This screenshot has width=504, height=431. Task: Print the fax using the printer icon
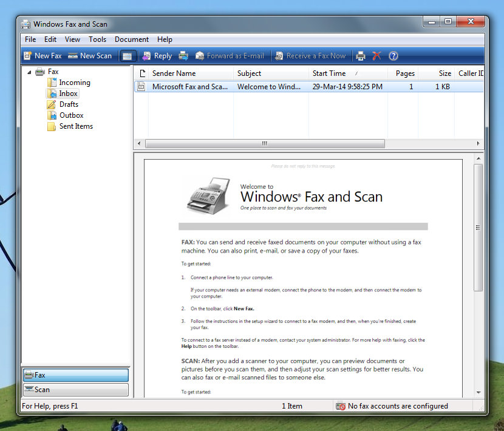(x=361, y=56)
